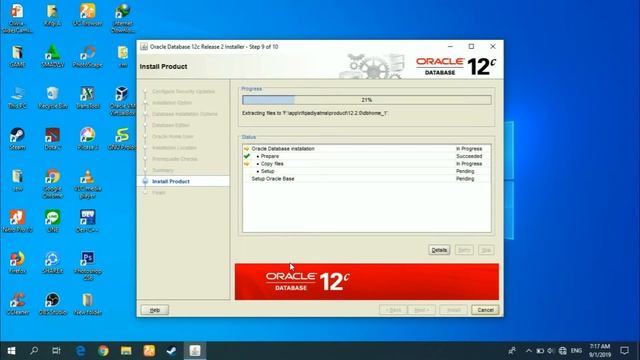The image size is (640, 360).
Task: Open File Explorer from the taskbar
Action: (x=126, y=351)
